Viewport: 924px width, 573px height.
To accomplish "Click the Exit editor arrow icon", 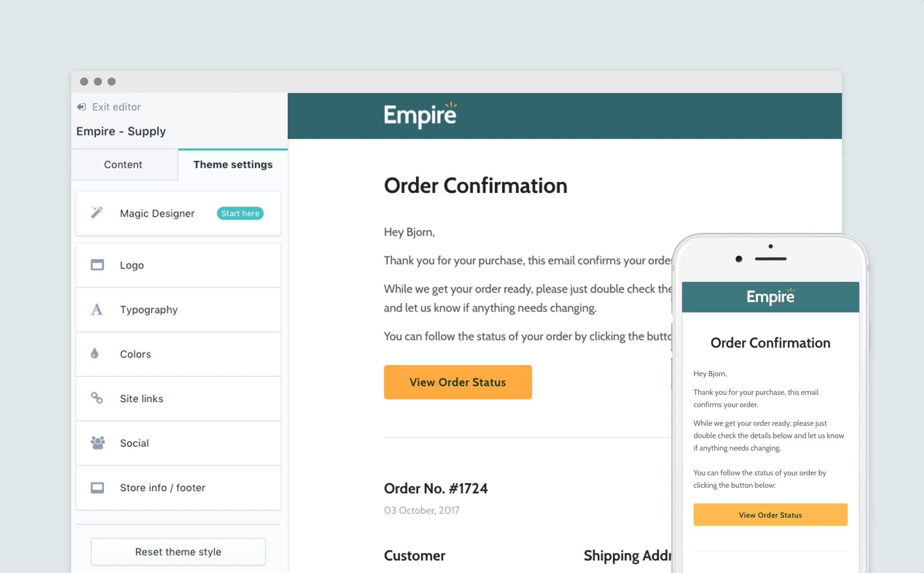I will (x=81, y=107).
